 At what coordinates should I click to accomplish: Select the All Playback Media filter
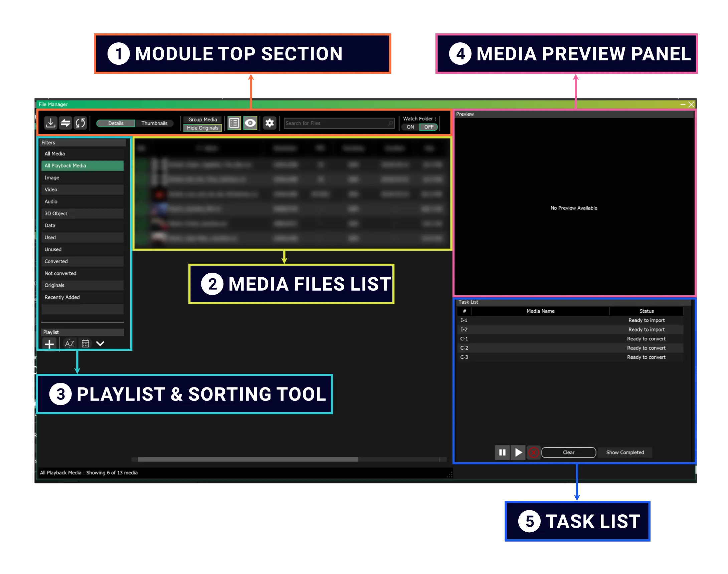82,166
